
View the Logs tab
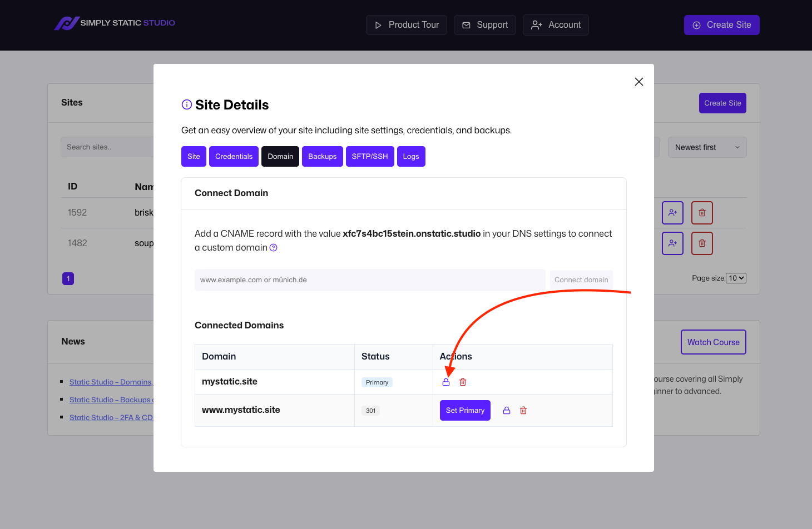pyautogui.click(x=411, y=157)
